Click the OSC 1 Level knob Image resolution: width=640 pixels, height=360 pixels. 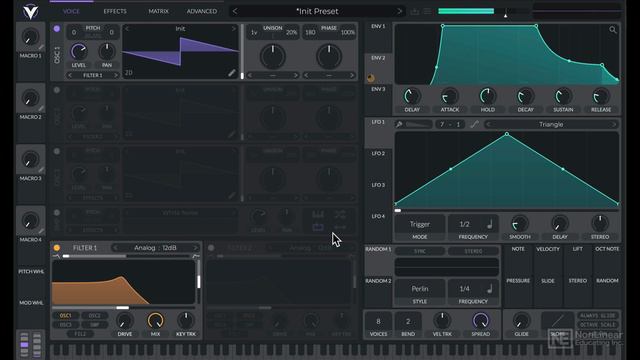[x=79, y=51]
